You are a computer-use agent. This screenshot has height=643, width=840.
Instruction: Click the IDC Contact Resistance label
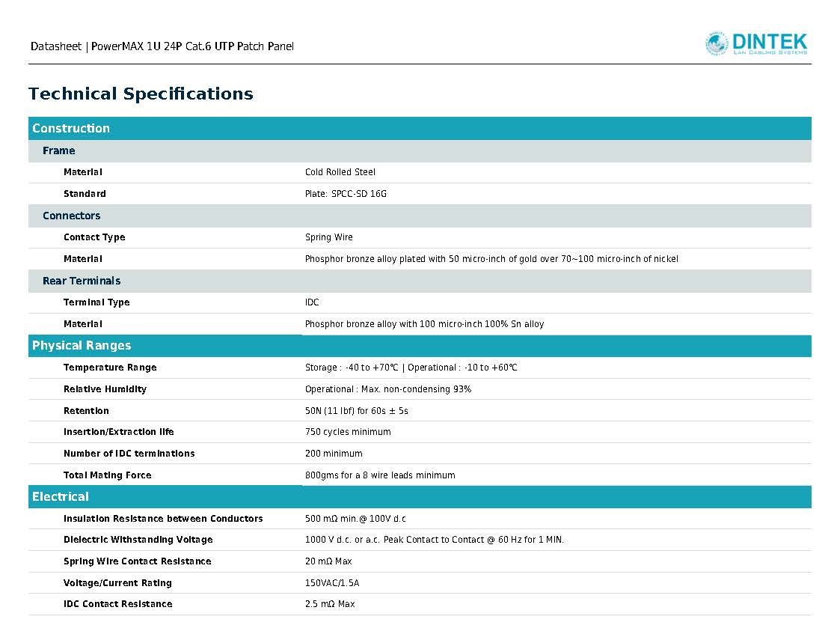tap(118, 604)
